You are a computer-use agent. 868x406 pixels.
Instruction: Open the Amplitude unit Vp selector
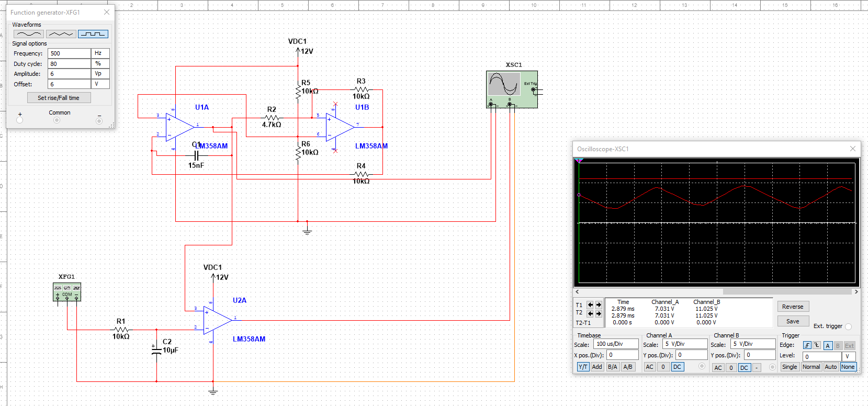coord(100,74)
